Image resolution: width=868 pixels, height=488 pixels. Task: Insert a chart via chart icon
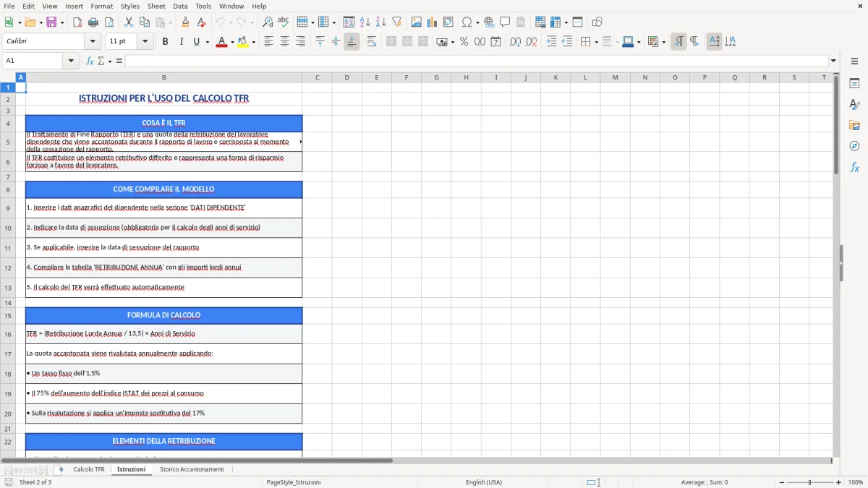(x=433, y=22)
